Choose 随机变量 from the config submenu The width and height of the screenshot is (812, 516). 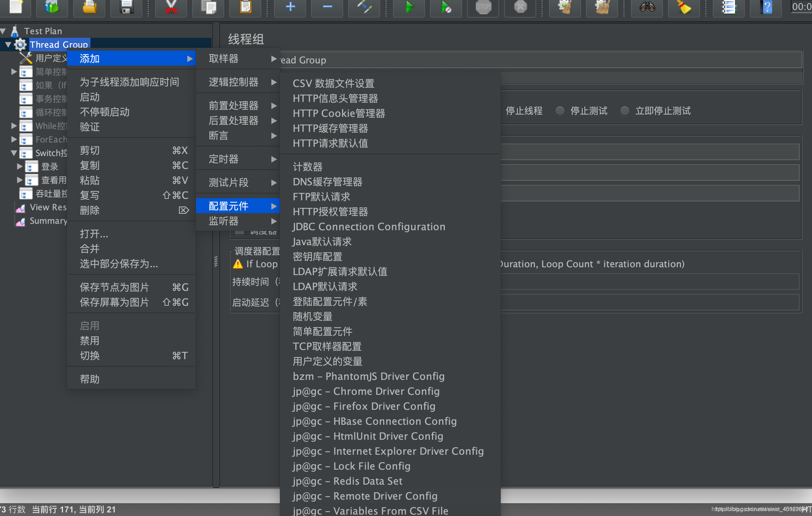(390, 317)
